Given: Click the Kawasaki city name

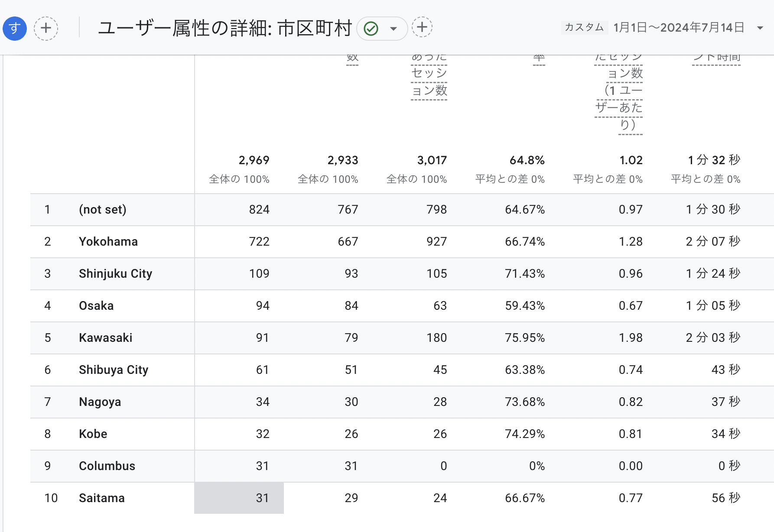Looking at the screenshot, I should coord(106,338).
